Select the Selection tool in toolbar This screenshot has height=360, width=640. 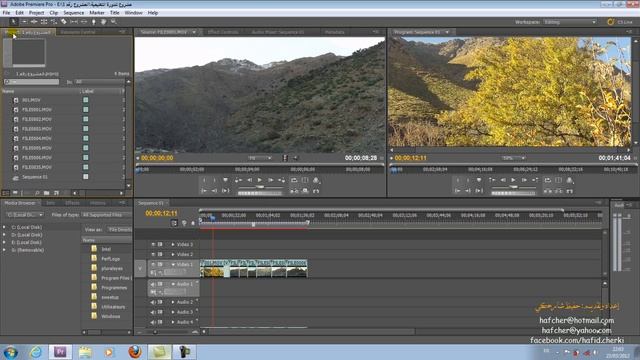coord(13,22)
